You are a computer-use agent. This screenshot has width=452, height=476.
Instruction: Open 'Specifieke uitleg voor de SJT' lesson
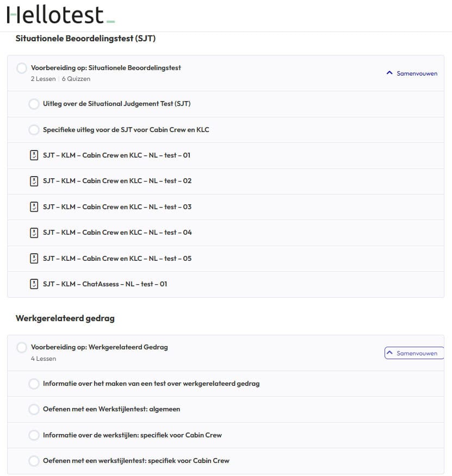[x=126, y=130]
